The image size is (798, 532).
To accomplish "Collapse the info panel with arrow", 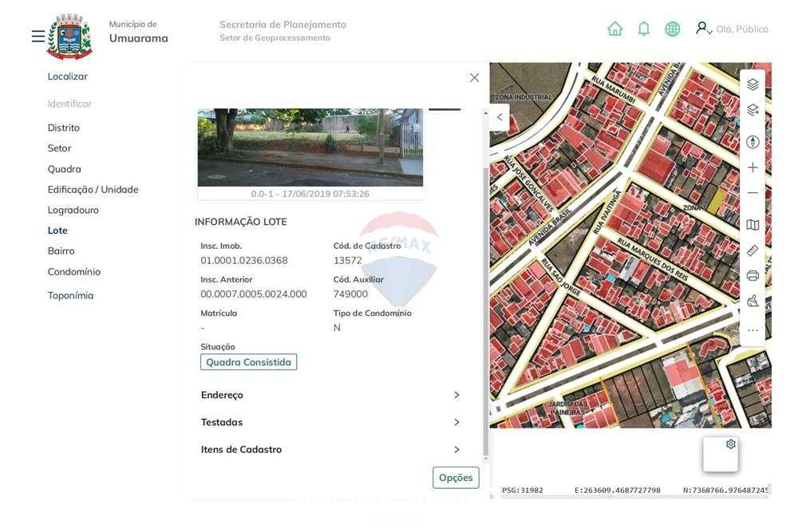I will coord(500,117).
